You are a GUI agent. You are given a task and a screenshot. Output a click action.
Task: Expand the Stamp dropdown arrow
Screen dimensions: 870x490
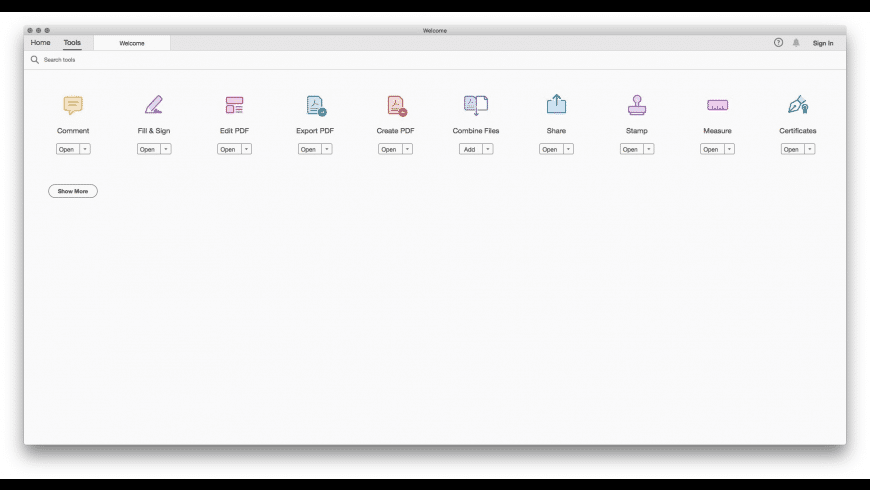pyautogui.click(x=649, y=149)
